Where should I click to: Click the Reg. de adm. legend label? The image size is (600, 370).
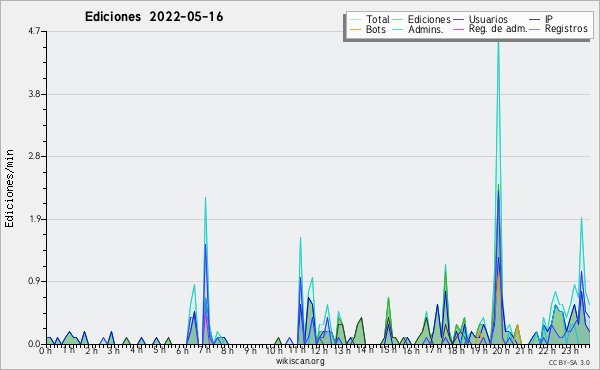[x=498, y=29]
